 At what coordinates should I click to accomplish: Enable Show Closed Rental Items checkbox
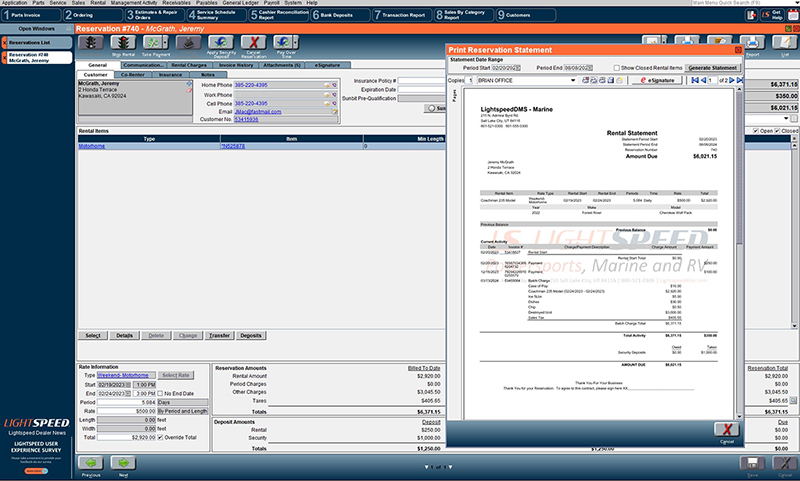tap(617, 68)
